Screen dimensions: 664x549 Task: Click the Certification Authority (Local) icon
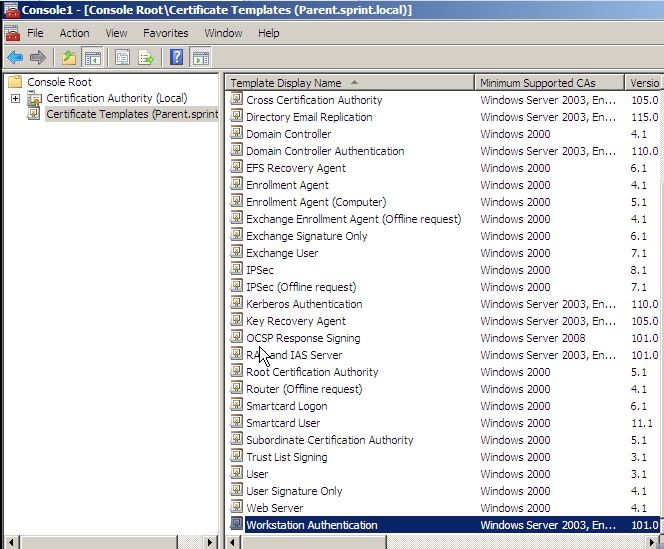point(34,98)
